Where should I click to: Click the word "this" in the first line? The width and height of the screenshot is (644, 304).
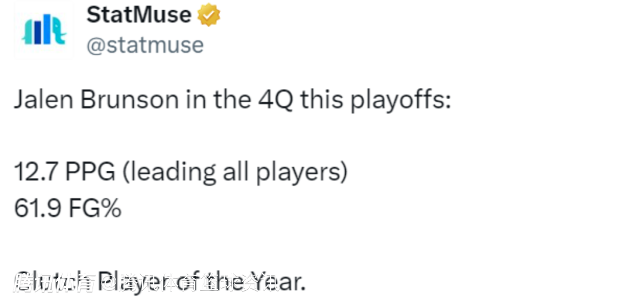321,100
